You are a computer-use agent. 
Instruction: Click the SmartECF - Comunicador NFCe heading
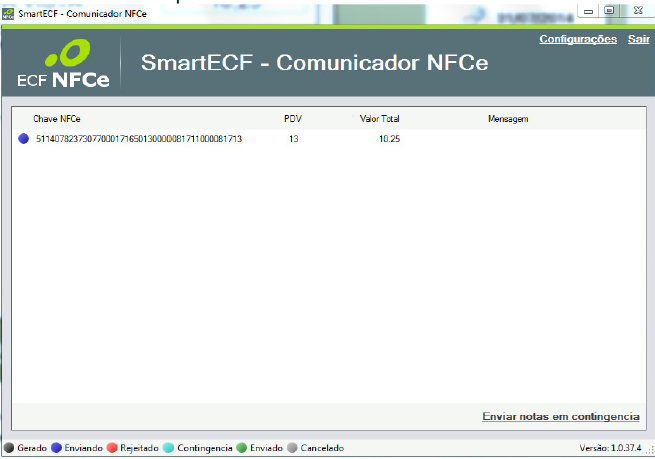(314, 63)
